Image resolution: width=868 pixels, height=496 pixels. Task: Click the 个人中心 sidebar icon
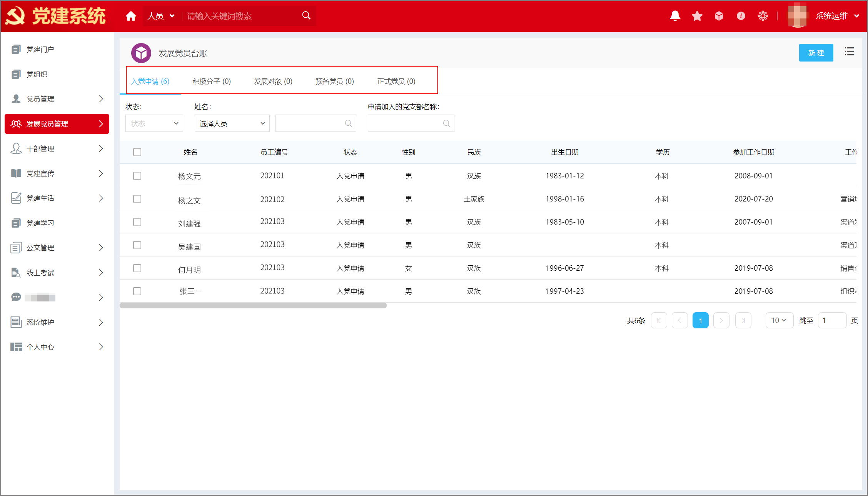(16, 347)
